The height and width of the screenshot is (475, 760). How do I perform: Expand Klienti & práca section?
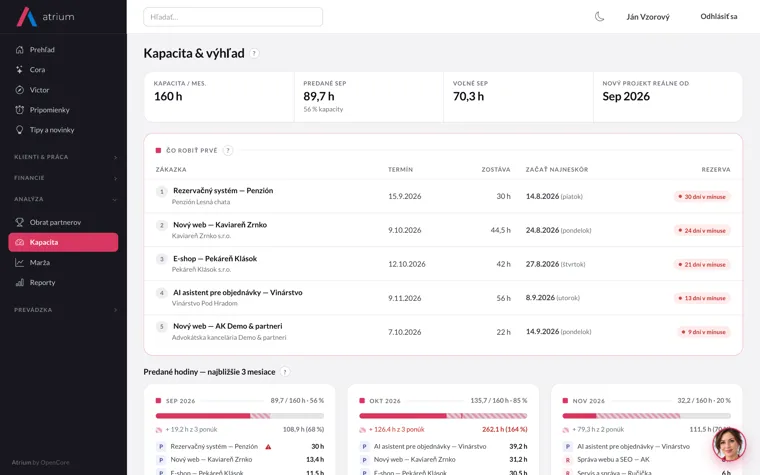coord(65,157)
